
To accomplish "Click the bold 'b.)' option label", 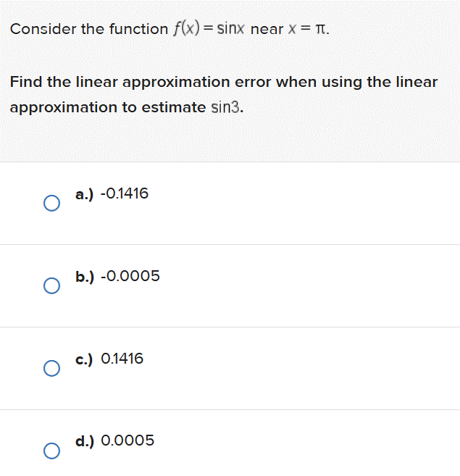I will [85, 276].
